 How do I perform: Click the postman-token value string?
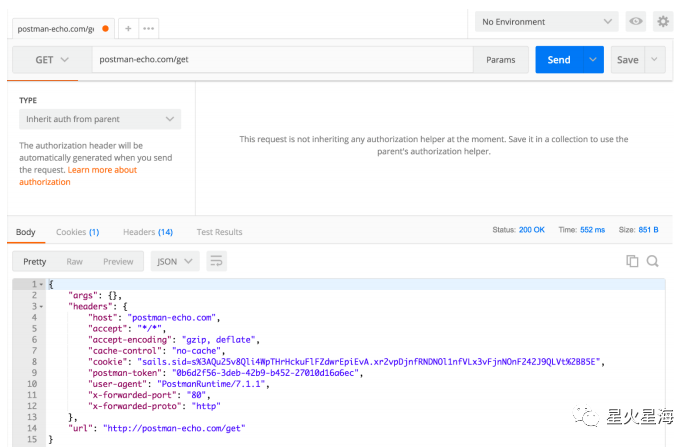pyautogui.click(x=265, y=373)
